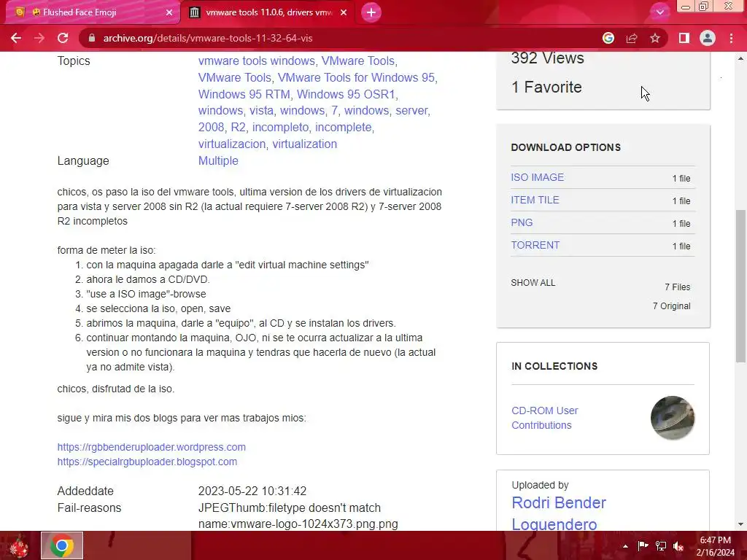Open Chrome three-dot menu
Image resolution: width=747 pixels, height=560 pixels.
(731, 38)
